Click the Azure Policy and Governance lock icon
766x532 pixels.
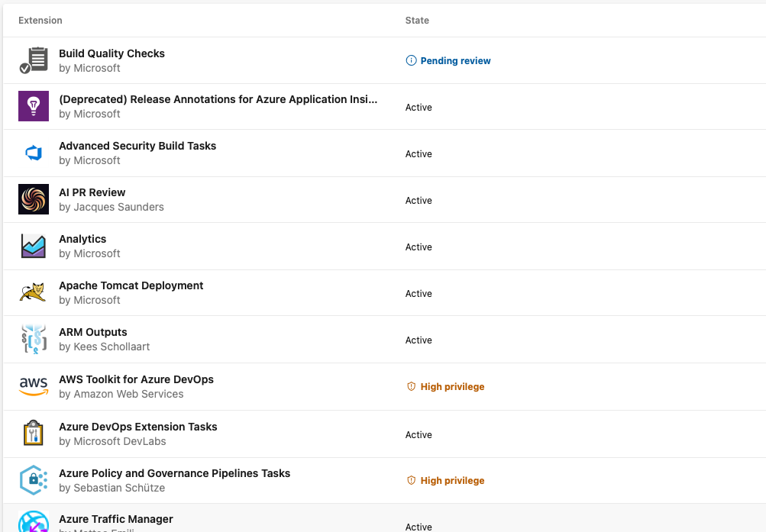coord(33,480)
